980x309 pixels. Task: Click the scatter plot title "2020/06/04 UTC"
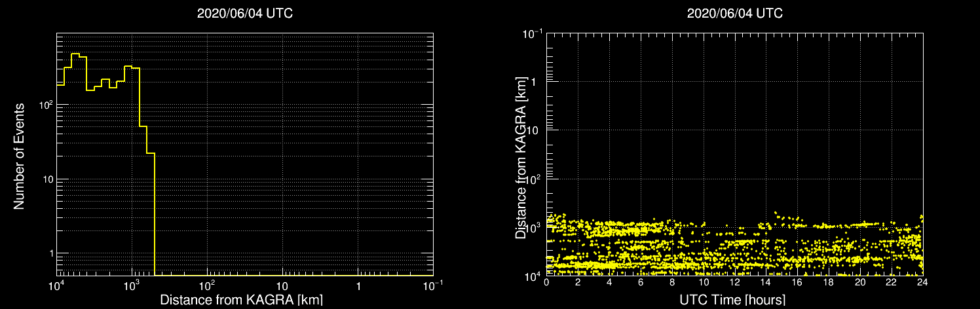point(735,14)
